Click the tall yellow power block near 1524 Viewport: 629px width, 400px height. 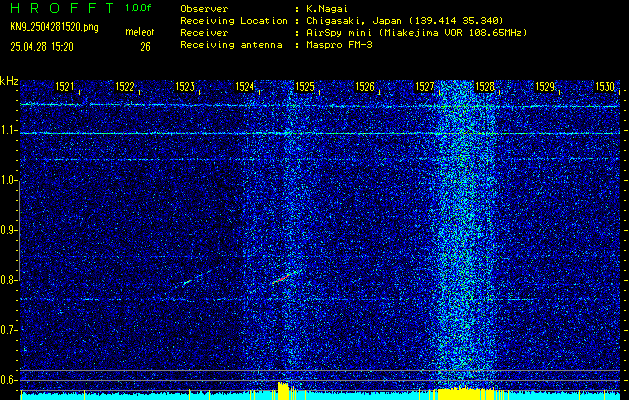(283, 390)
